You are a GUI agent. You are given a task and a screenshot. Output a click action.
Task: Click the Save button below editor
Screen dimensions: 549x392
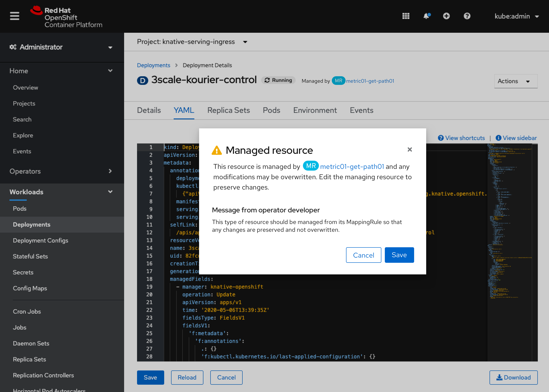150,377
